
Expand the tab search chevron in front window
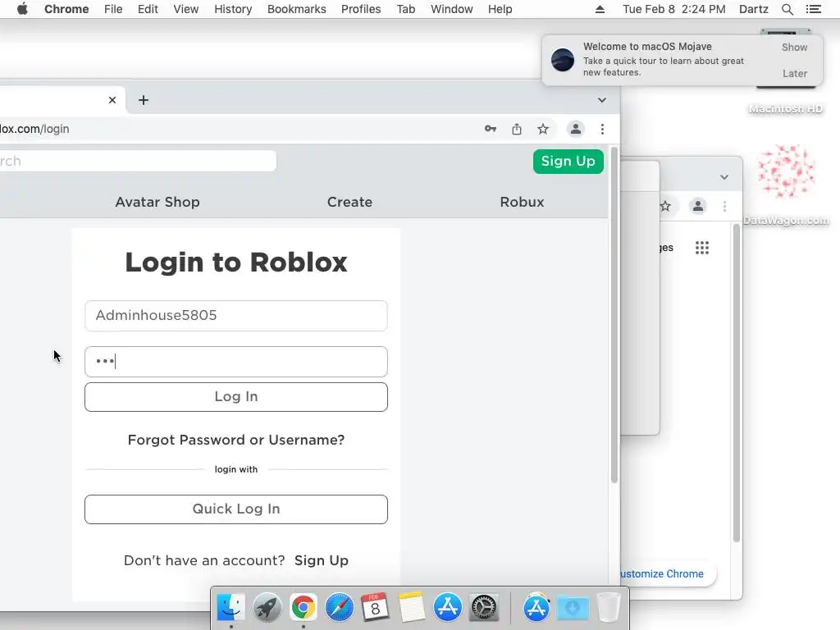[602, 100]
